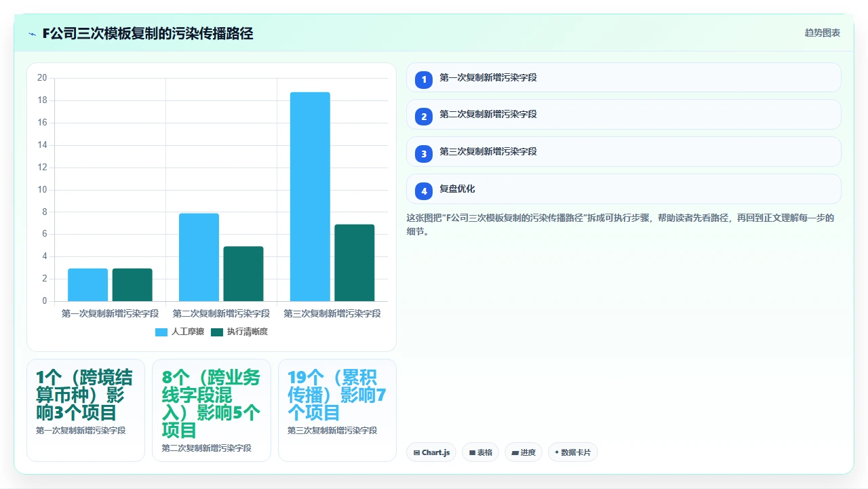Toggle the 人工摩擦 legend color box
Screen dimensions: 868x489
161,332
